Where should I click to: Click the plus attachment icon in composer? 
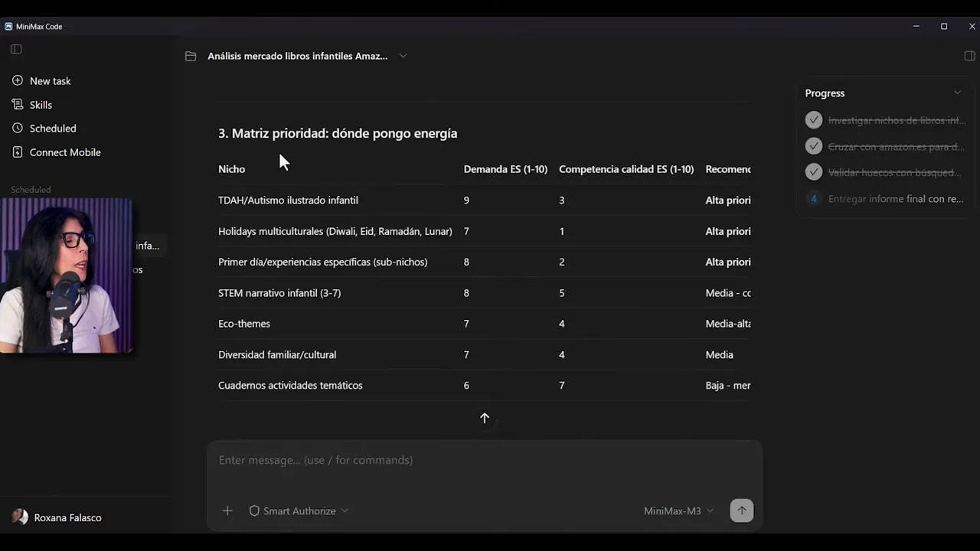[x=227, y=510]
